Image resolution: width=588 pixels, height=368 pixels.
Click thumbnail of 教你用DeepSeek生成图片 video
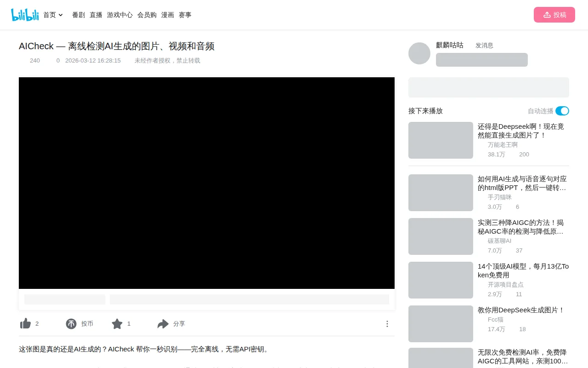pyautogui.click(x=441, y=324)
